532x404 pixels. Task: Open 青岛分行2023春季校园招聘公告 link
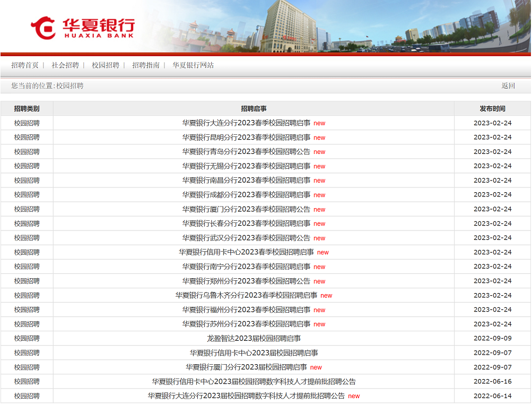[x=246, y=152]
